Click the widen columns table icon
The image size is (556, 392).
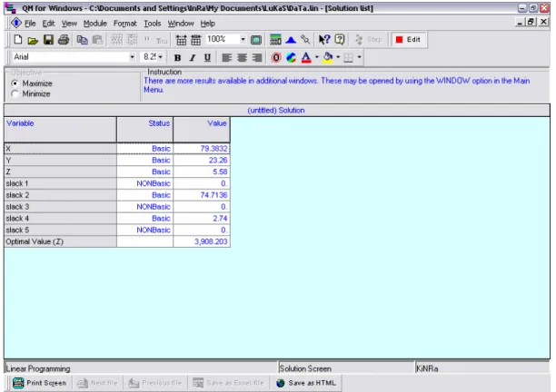coord(196,40)
